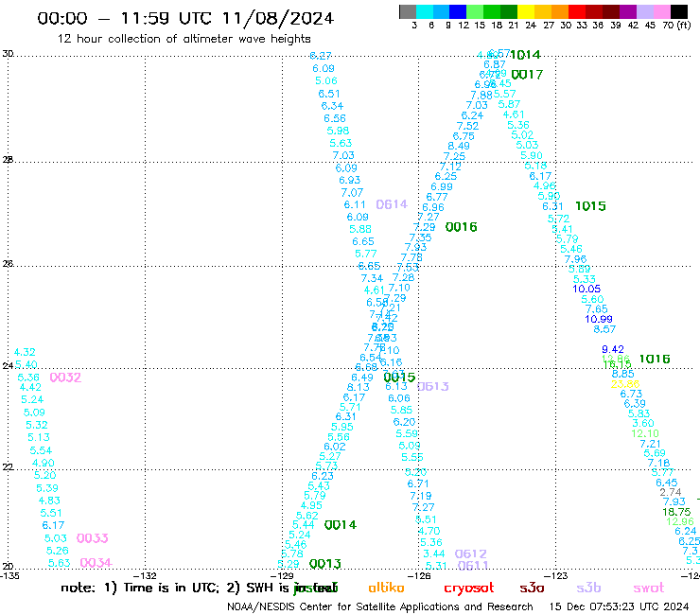Click the pink swatch in the legend

[x=661, y=11]
